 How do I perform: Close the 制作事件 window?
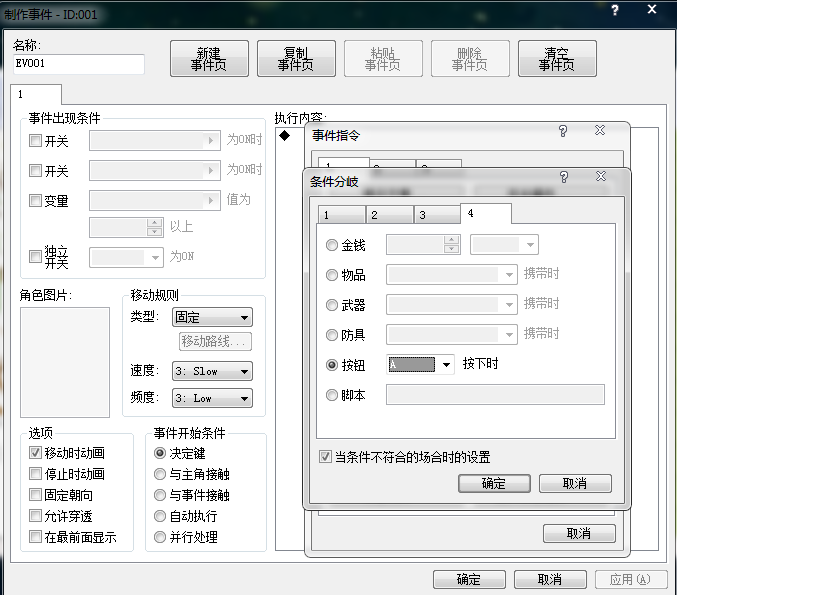tap(651, 9)
